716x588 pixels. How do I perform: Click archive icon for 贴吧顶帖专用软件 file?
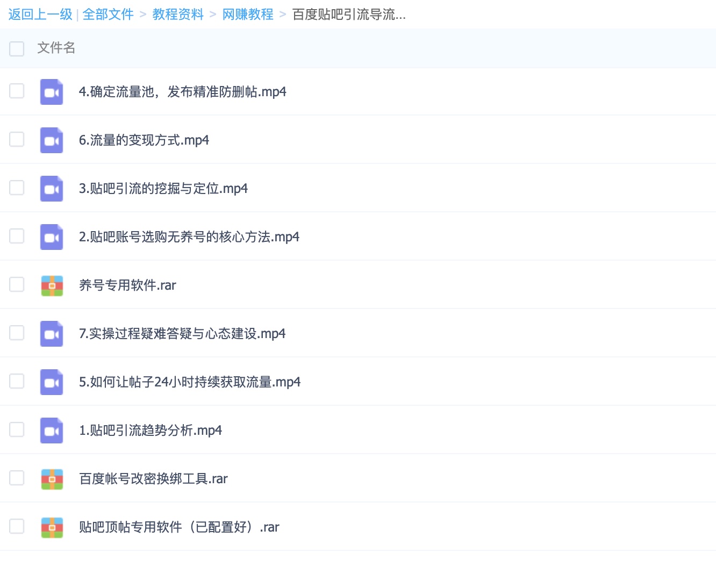click(x=52, y=527)
